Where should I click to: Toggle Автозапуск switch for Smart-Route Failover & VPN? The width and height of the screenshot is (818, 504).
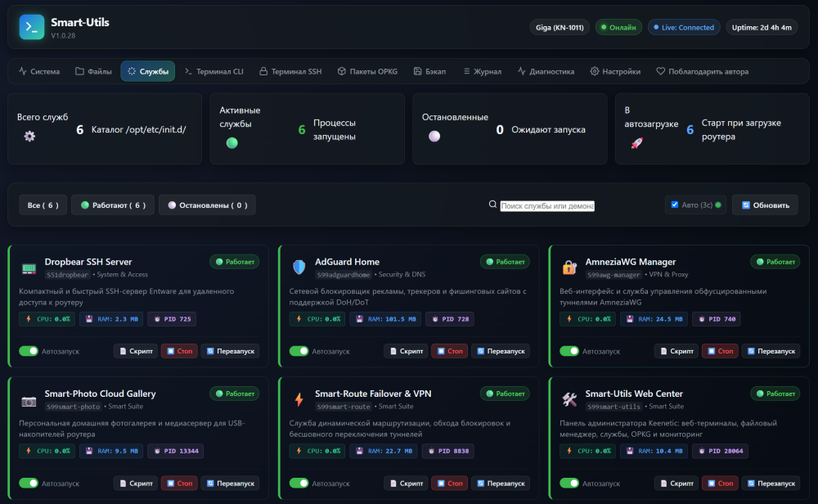299,483
